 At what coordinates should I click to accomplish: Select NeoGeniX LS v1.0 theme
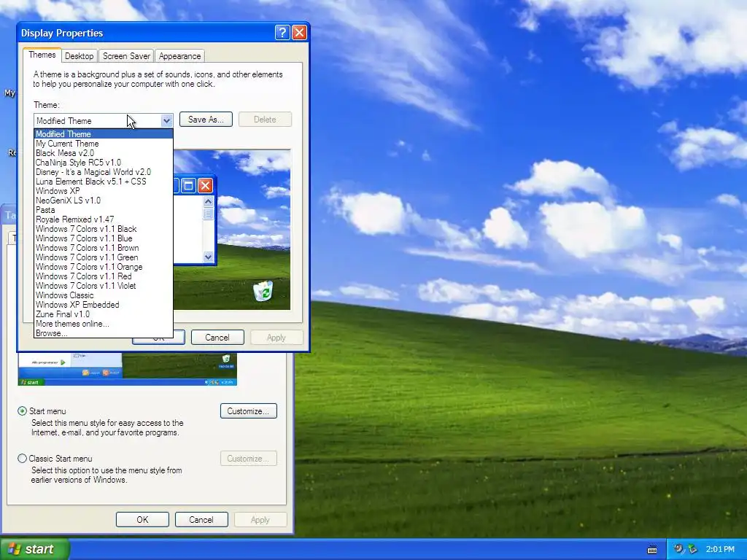pyautogui.click(x=104, y=201)
